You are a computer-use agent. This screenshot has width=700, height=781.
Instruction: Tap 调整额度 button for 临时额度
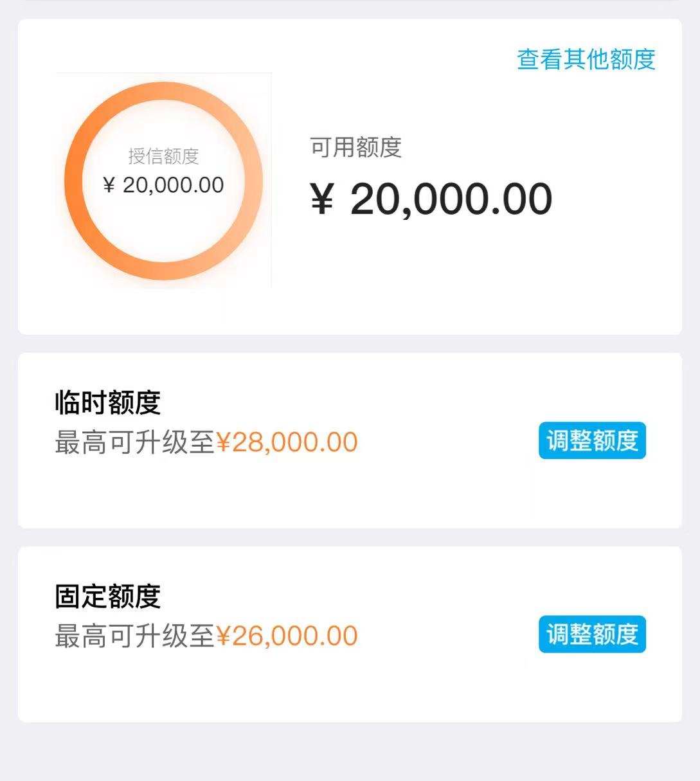click(592, 441)
